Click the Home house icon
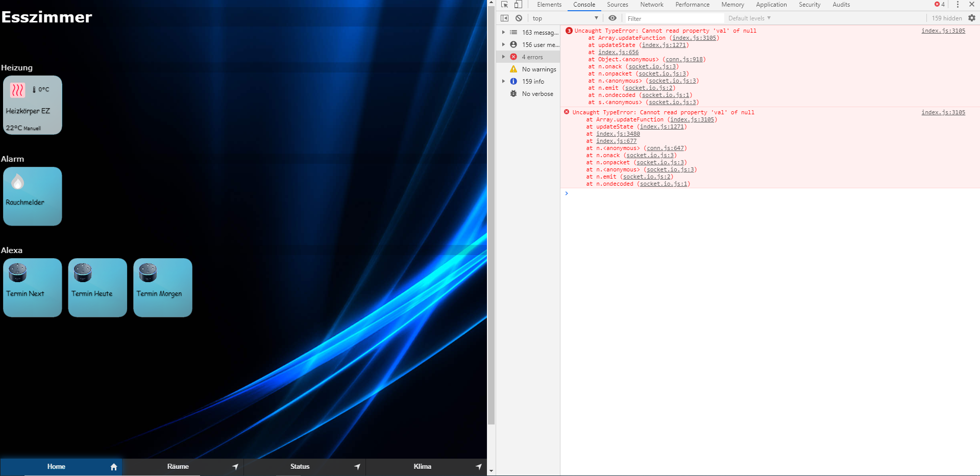 click(114, 467)
